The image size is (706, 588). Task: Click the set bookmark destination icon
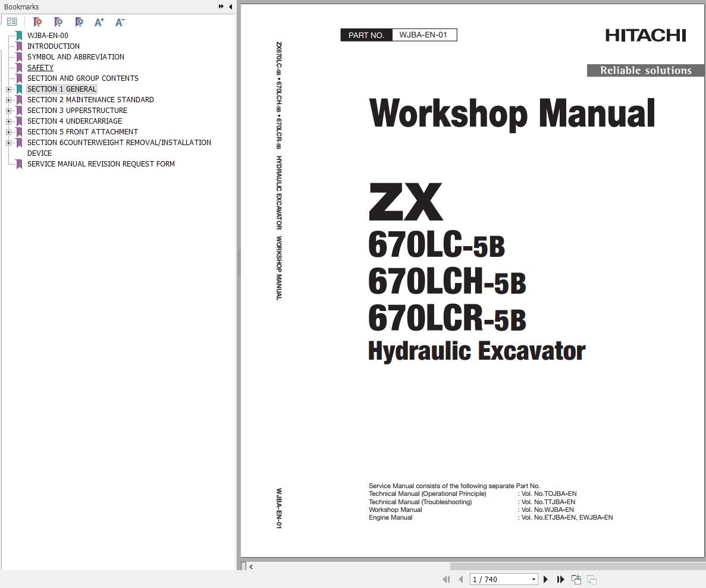(79, 21)
